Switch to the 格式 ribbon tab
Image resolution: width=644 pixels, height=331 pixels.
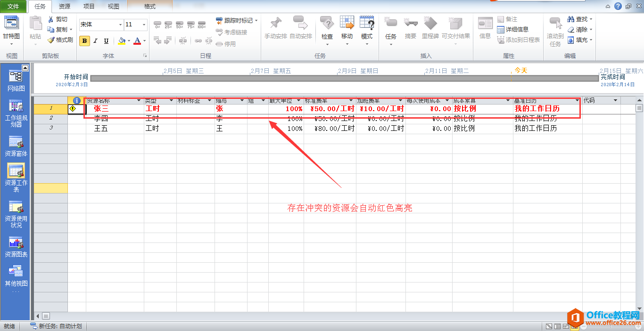pyautogui.click(x=150, y=7)
